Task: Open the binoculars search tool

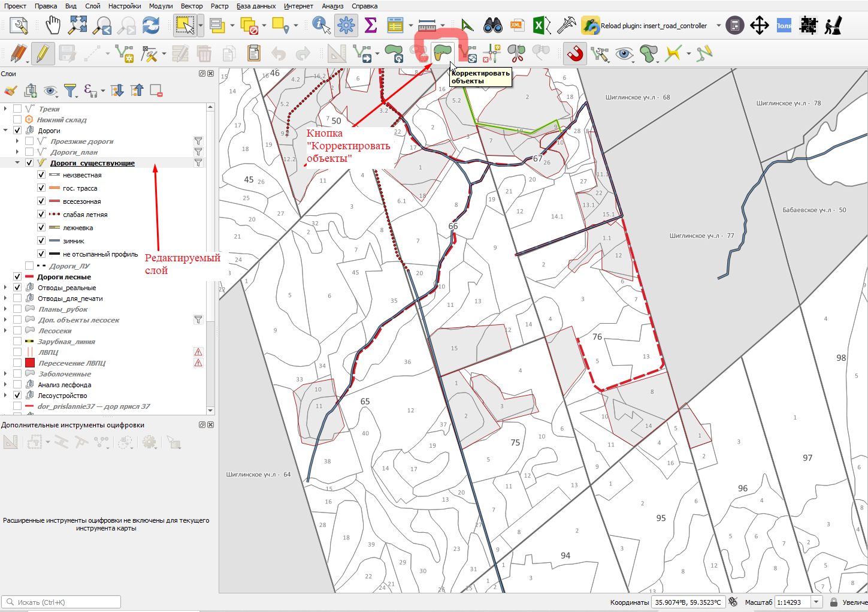Action: click(x=492, y=25)
